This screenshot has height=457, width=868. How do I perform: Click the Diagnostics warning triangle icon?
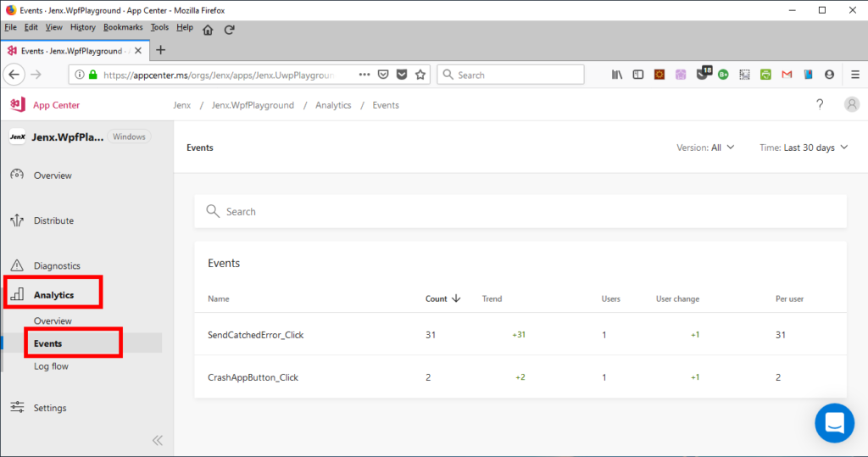[17, 265]
